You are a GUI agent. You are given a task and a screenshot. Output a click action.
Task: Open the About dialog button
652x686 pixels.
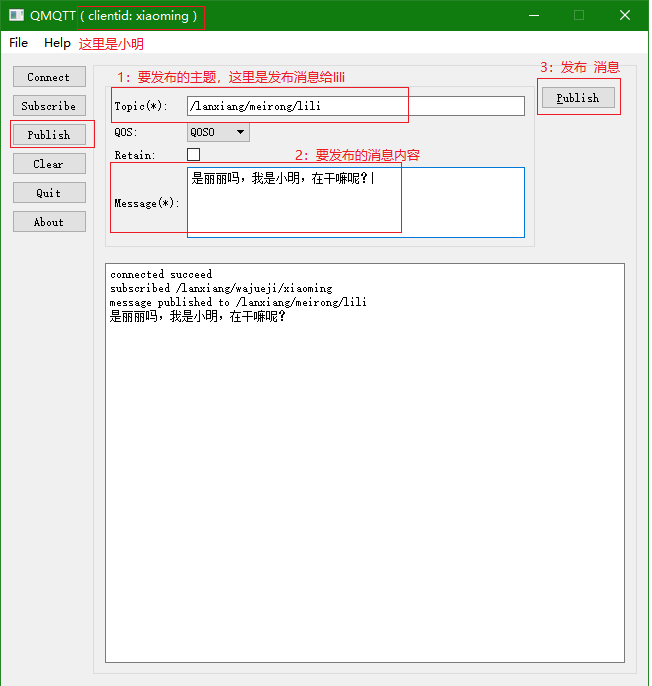tap(49, 222)
